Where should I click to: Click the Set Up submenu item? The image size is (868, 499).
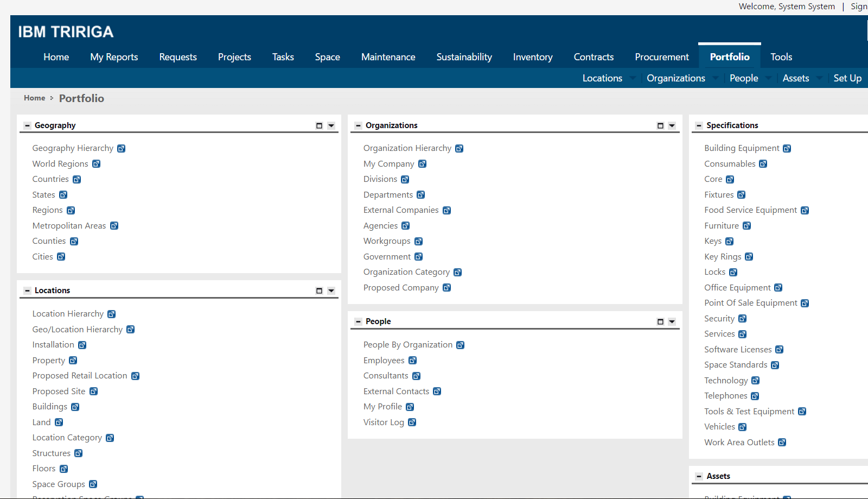(x=847, y=78)
